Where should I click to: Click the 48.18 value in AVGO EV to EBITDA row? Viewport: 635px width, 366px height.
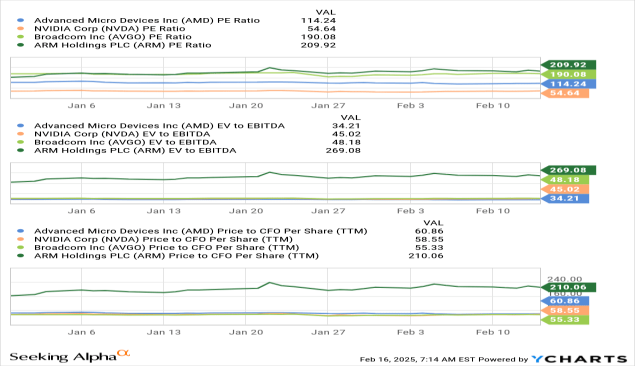click(346, 142)
